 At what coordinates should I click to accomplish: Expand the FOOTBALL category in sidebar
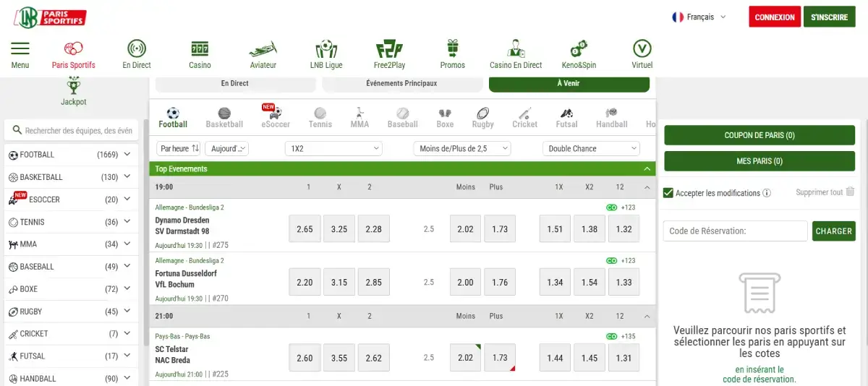tap(127, 154)
